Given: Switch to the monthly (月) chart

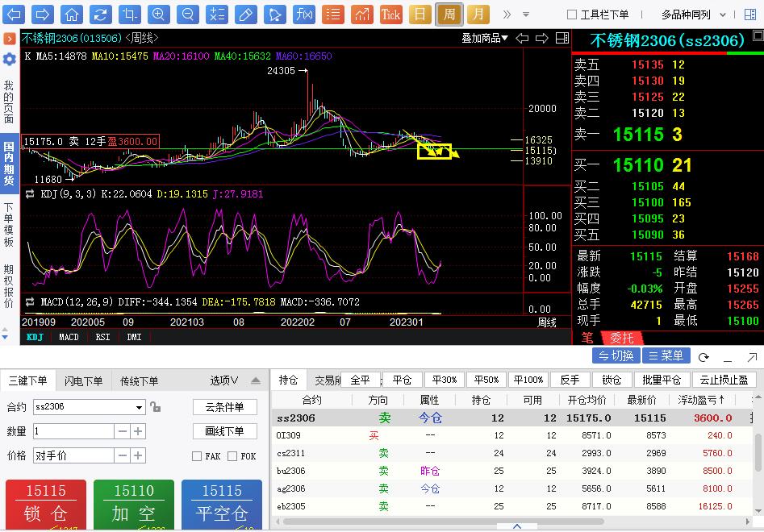Looking at the screenshot, I should pyautogui.click(x=478, y=15).
